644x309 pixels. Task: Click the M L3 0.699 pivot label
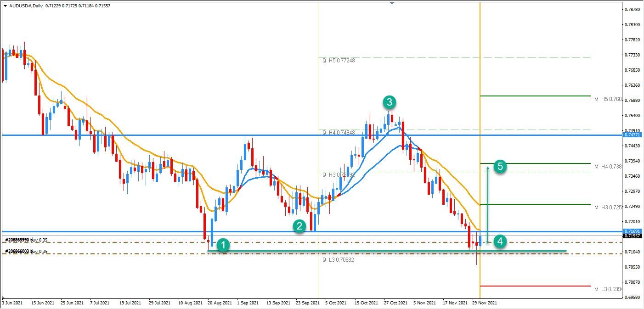(x=608, y=289)
